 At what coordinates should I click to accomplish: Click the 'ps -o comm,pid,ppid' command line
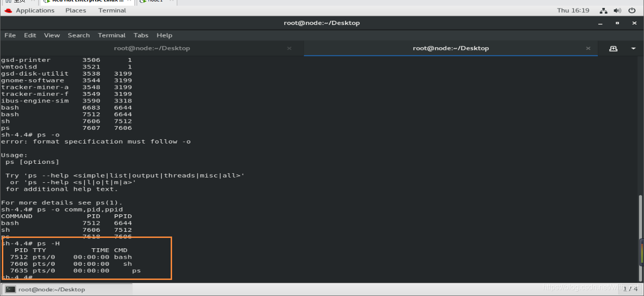(62, 209)
